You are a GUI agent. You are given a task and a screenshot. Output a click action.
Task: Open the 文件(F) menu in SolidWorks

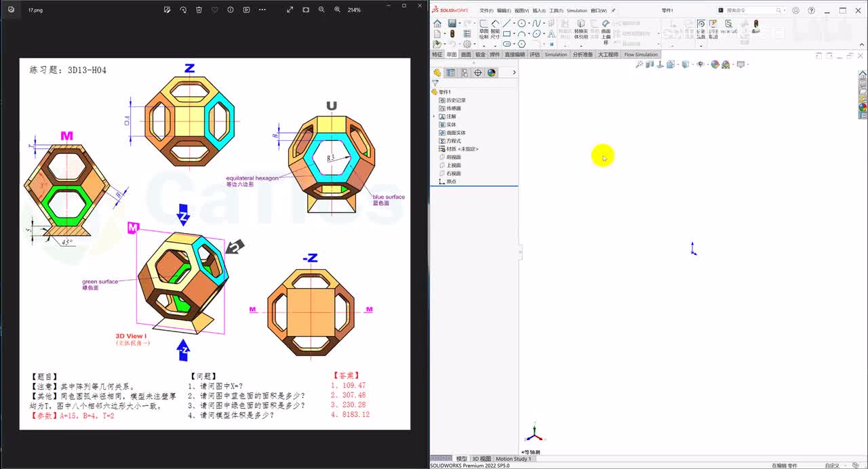[x=486, y=11]
